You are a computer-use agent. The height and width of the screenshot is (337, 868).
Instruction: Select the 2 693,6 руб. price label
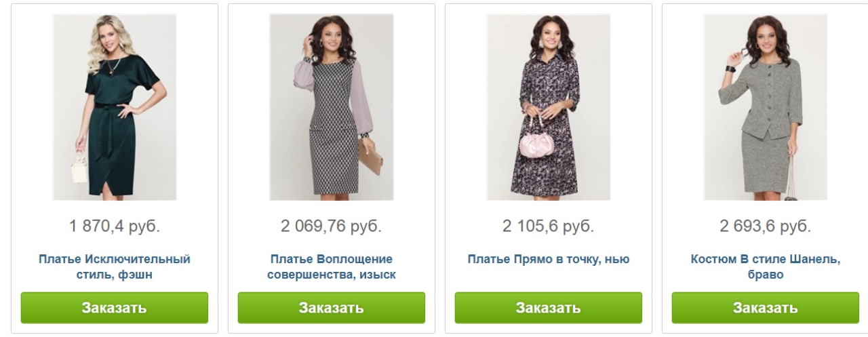click(x=766, y=226)
